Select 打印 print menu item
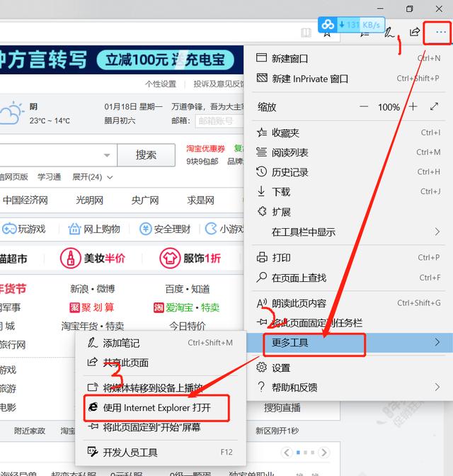Screen dimensions: 453x476 tap(348, 257)
